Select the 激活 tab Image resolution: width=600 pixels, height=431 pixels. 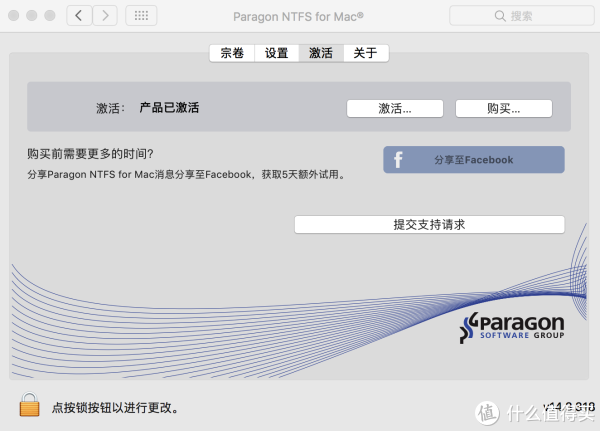point(321,53)
